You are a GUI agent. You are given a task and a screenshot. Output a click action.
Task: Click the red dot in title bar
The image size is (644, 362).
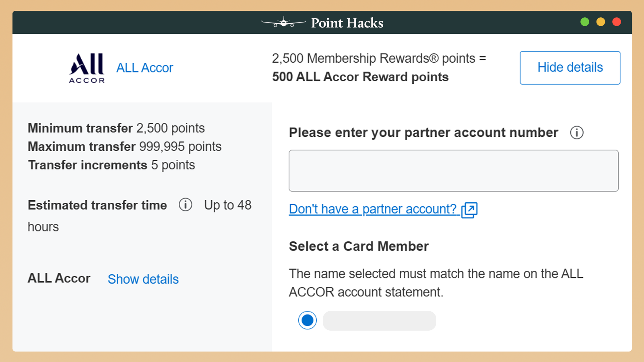click(616, 22)
